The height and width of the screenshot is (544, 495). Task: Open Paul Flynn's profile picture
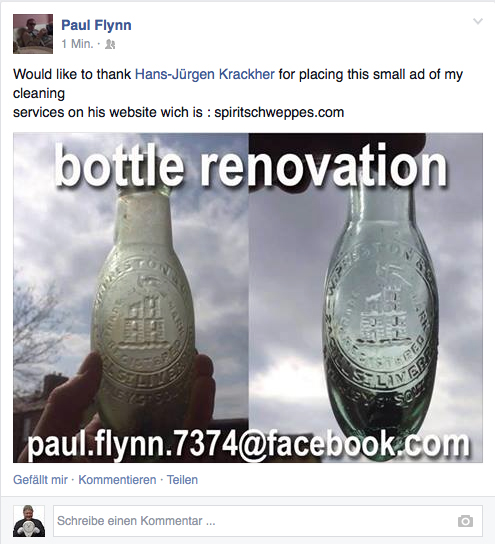(x=33, y=34)
